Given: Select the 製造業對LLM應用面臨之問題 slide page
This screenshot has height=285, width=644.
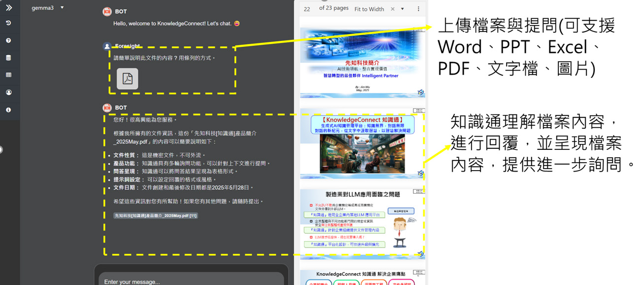Looking at the screenshot, I should click(x=362, y=223).
